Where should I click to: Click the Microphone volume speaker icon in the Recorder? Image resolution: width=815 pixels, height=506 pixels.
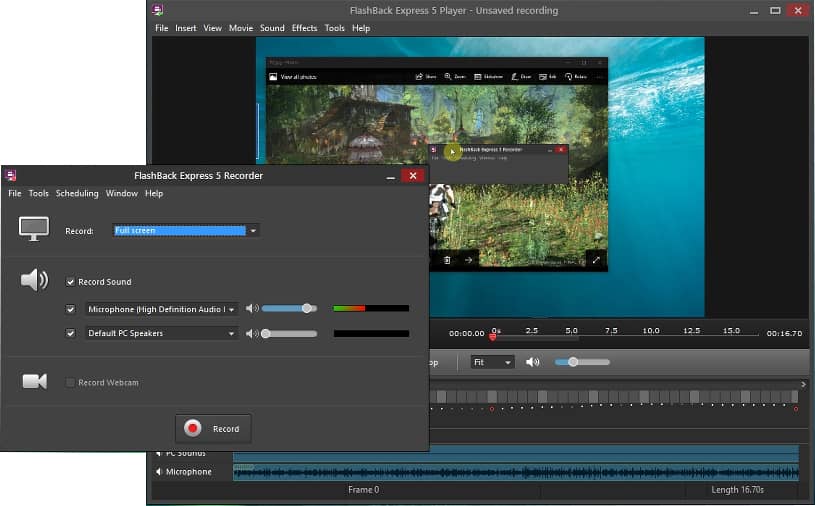pos(252,309)
